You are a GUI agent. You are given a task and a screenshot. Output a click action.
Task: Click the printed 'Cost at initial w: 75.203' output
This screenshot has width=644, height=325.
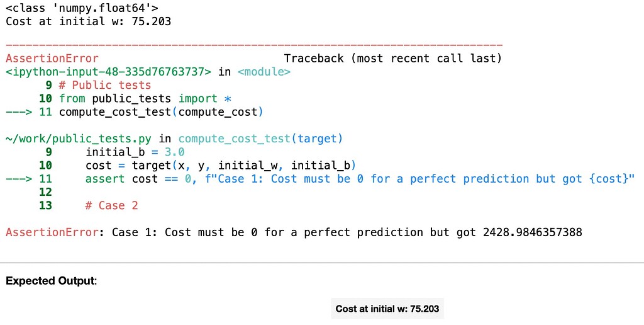click(88, 21)
